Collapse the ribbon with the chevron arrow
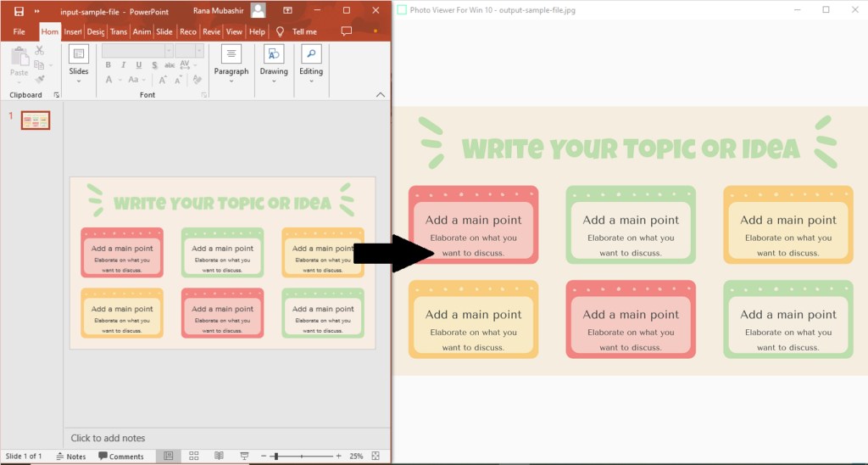The width and height of the screenshot is (868, 465). (380, 95)
